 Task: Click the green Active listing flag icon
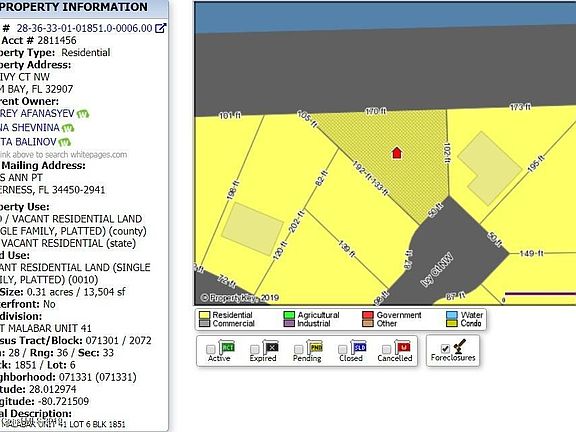[x=227, y=347]
